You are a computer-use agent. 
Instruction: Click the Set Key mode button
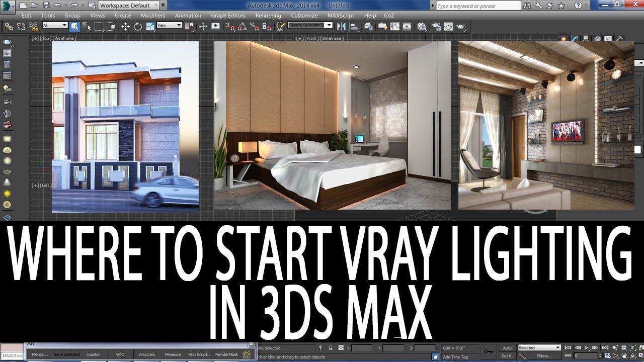pos(507,356)
